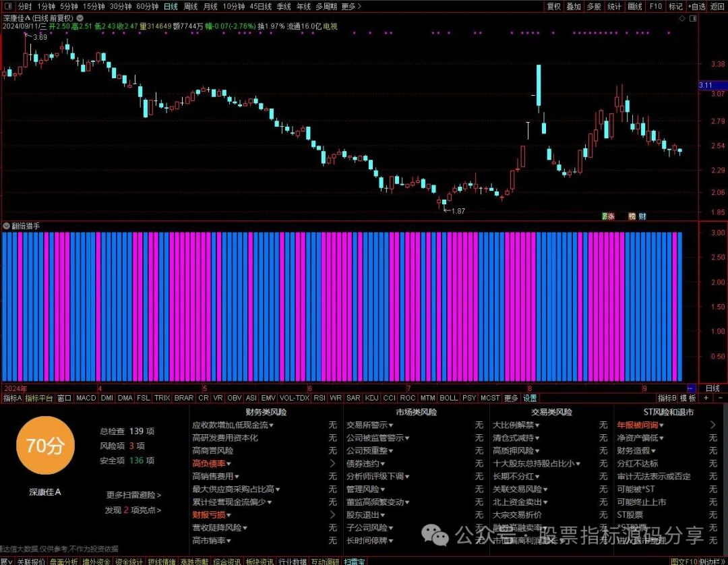Click the 画线 drawing tool button

(x=635, y=7)
